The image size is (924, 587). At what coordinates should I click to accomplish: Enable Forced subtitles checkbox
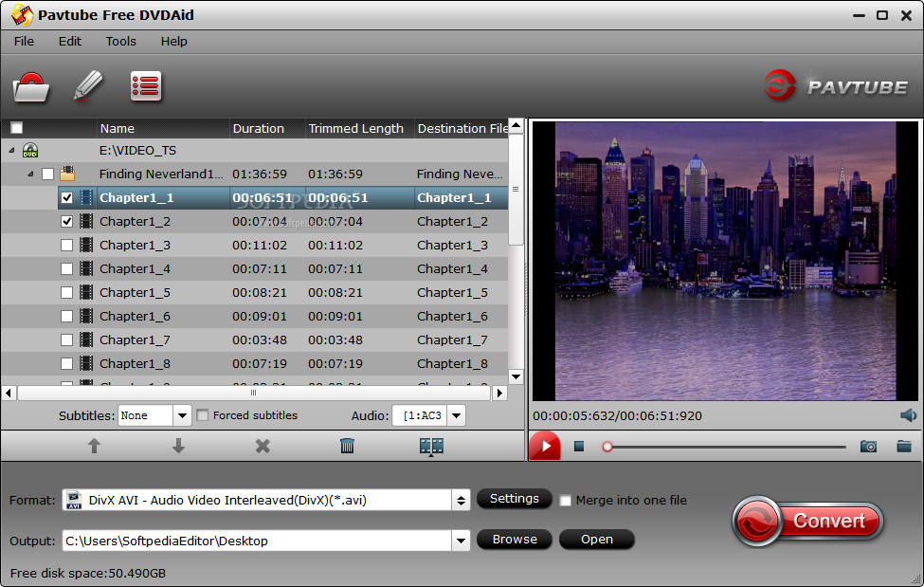pyautogui.click(x=203, y=415)
